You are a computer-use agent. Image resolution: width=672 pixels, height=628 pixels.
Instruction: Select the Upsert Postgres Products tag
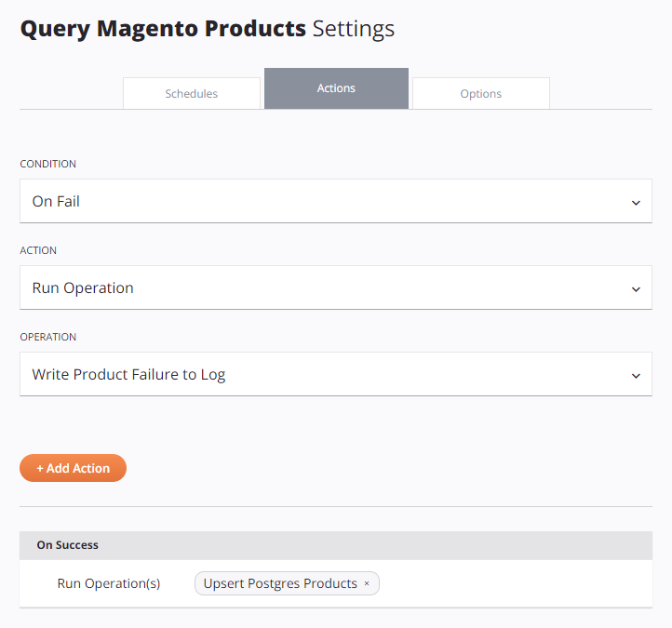point(280,583)
